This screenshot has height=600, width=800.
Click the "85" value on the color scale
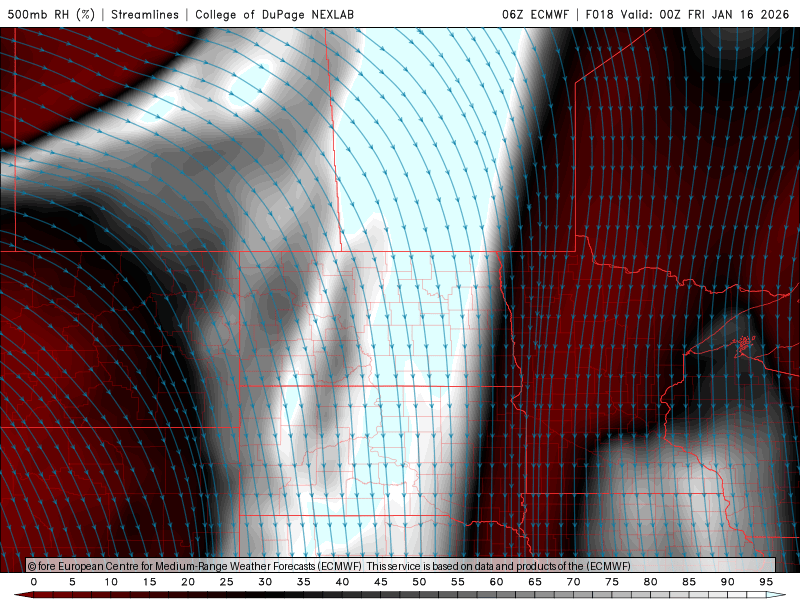(x=689, y=582)
